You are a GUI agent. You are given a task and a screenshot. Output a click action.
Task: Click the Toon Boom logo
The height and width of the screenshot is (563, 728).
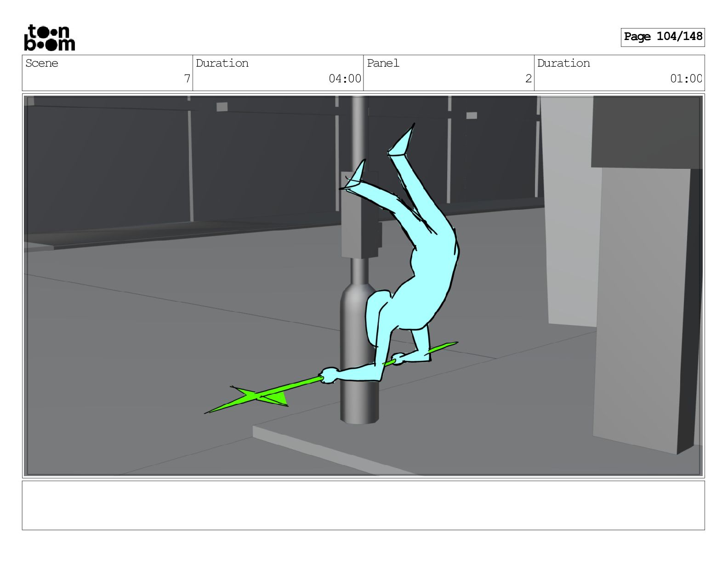(49, 38)
